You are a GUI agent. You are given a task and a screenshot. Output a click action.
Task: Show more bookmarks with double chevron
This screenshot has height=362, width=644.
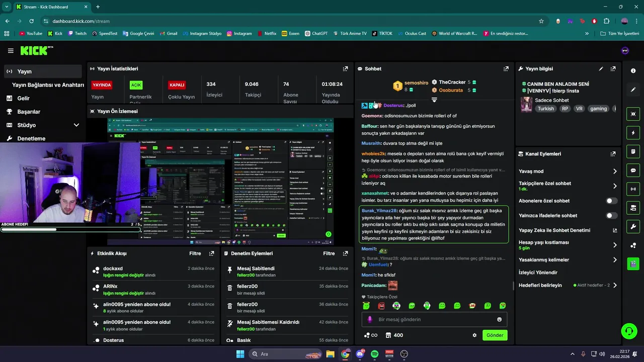[x=587, y=34]
